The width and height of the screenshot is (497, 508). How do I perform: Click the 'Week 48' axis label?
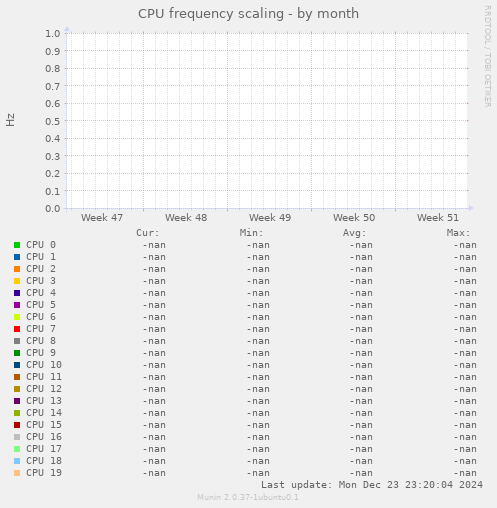186,218
